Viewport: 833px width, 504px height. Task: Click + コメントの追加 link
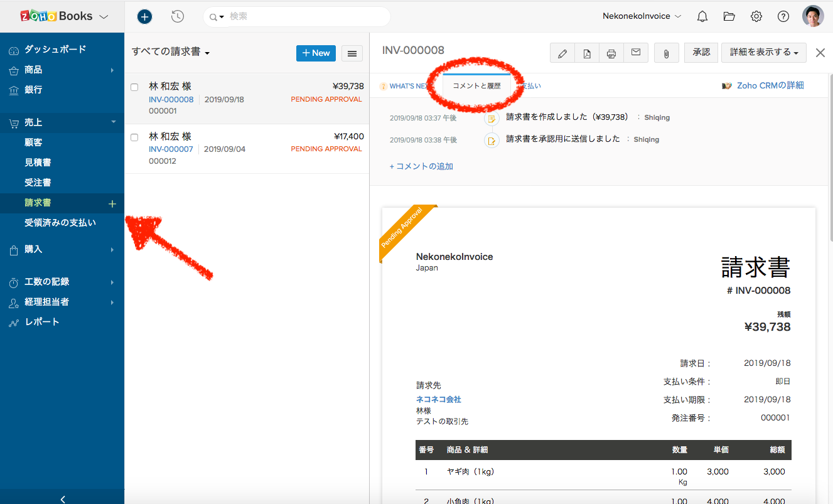421,166
